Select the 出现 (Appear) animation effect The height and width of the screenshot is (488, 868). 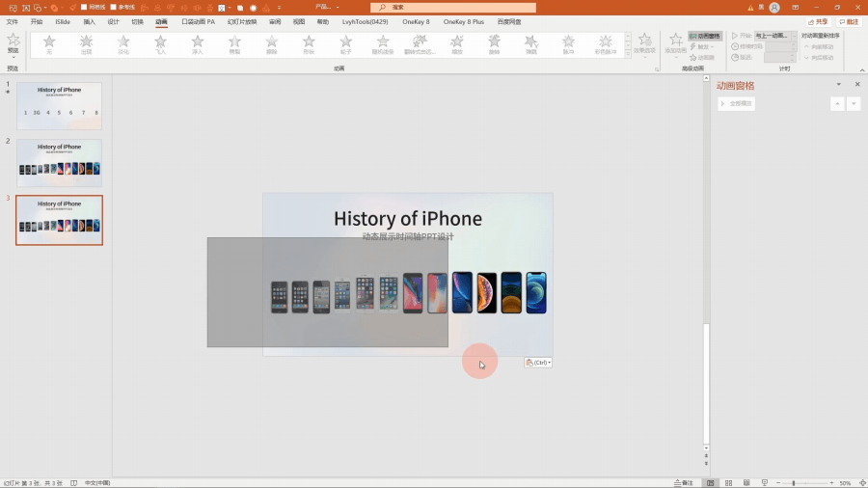pyautogui.click(x=87, y=44)
